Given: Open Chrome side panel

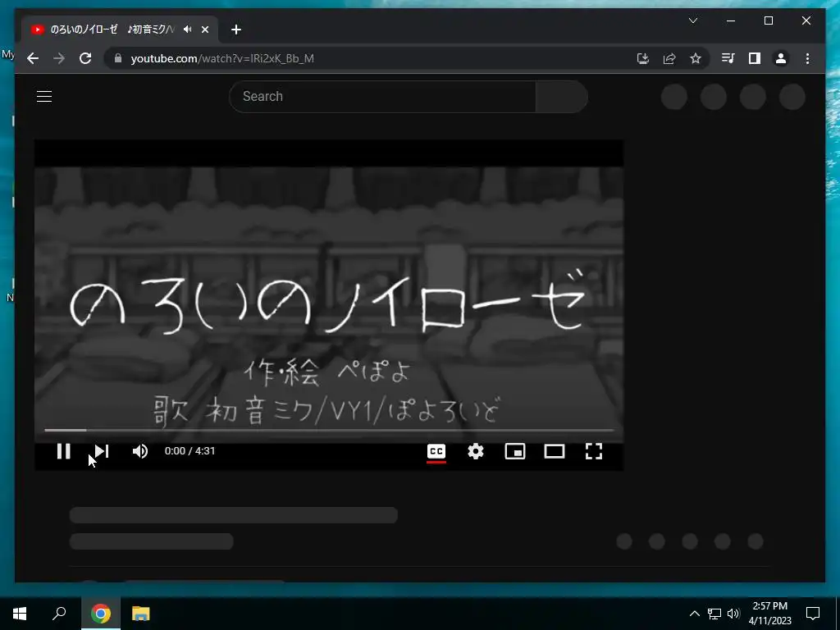Looking at the screenshot, I should pos(755,58).
